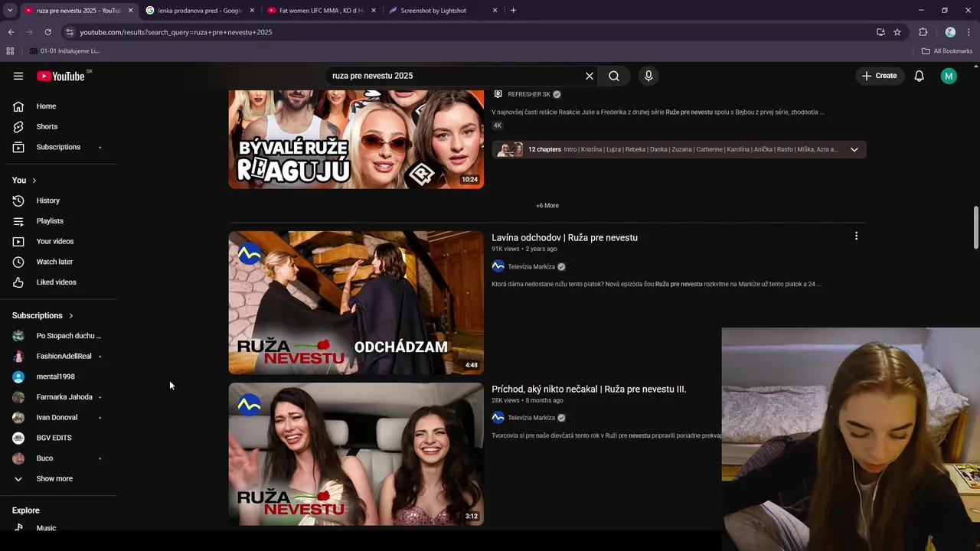This screenshot has width=980, height=551.
Task: Switch to Fat women UFC MMA tab
Action: click(x=322, y=11)
